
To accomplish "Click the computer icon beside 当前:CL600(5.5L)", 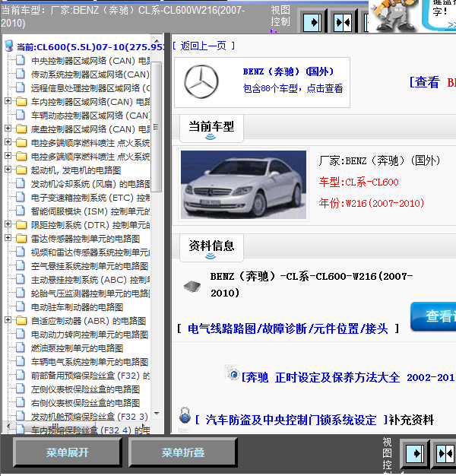I will coord(9,46).
